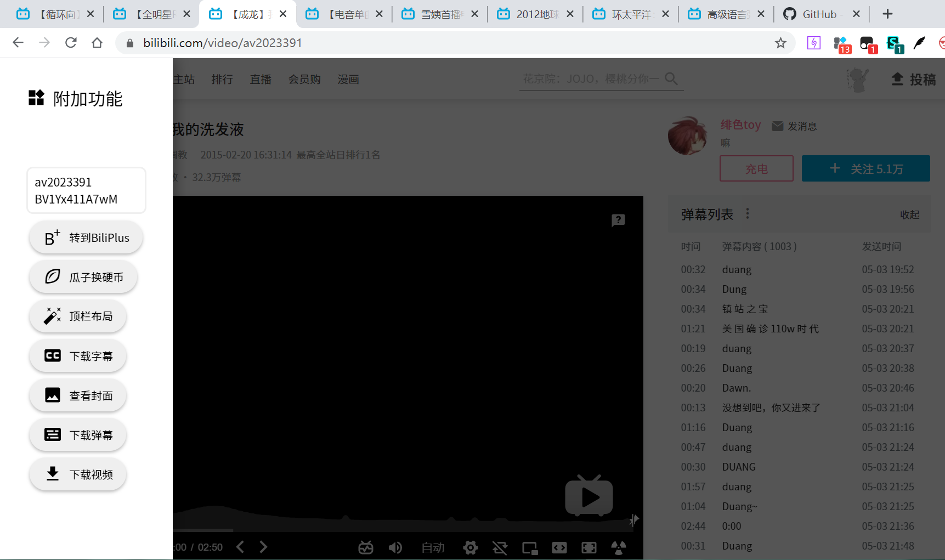Click the volume speaker icon

pyautogui.click(x=395, y=547)
